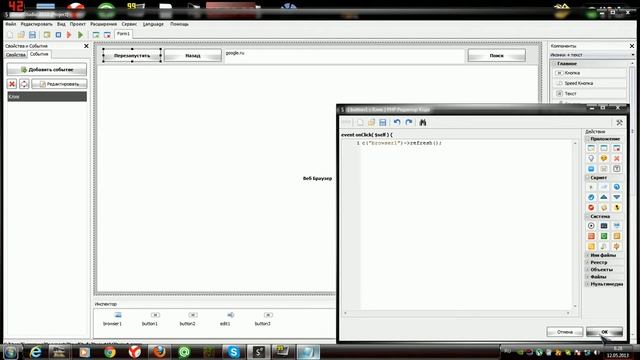Viewport: 640px width, 360px height.
Task: Click the blue stop square in main toolbar
Action: tap(58, 35)
